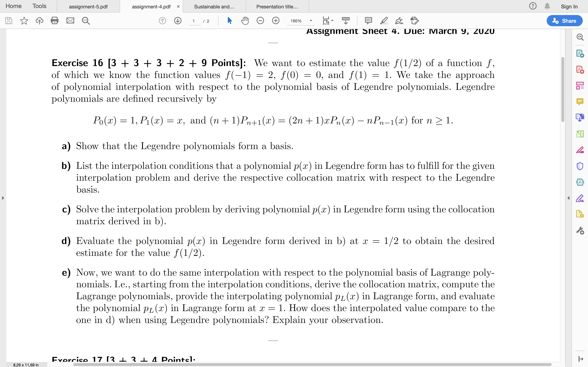
Task: Open the Tools menu tab
Action: coord(39,6)
